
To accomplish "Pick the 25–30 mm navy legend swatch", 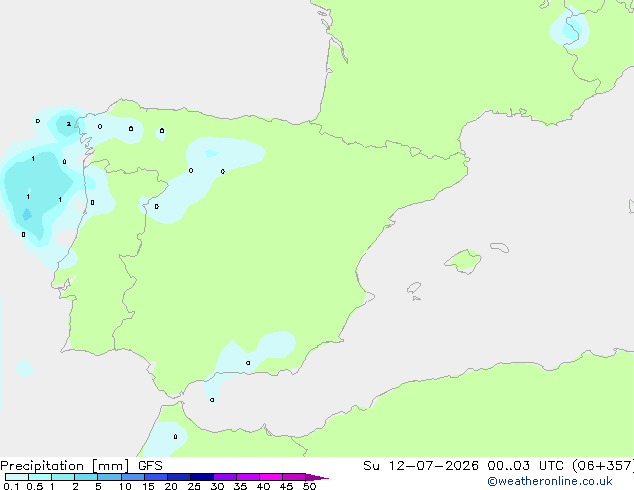I will (201, 477).
